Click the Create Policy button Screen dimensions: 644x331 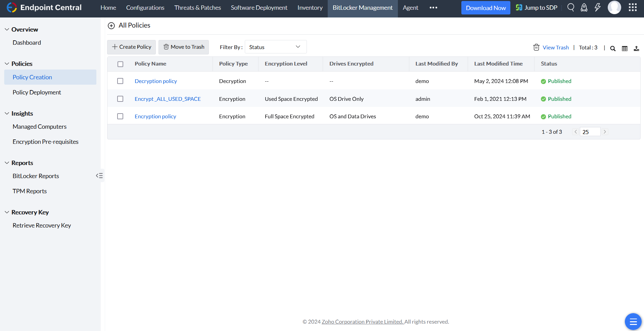[x=131, y=47]
